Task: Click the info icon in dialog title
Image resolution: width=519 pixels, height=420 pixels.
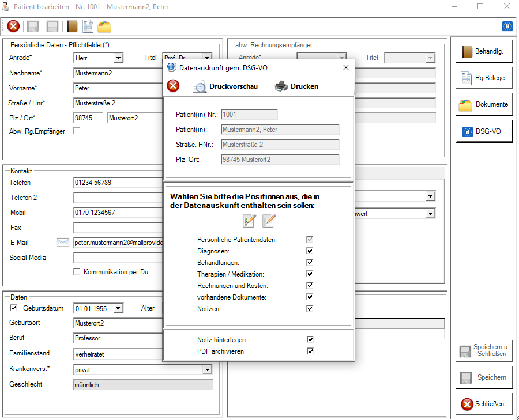Action: [171, 67]
